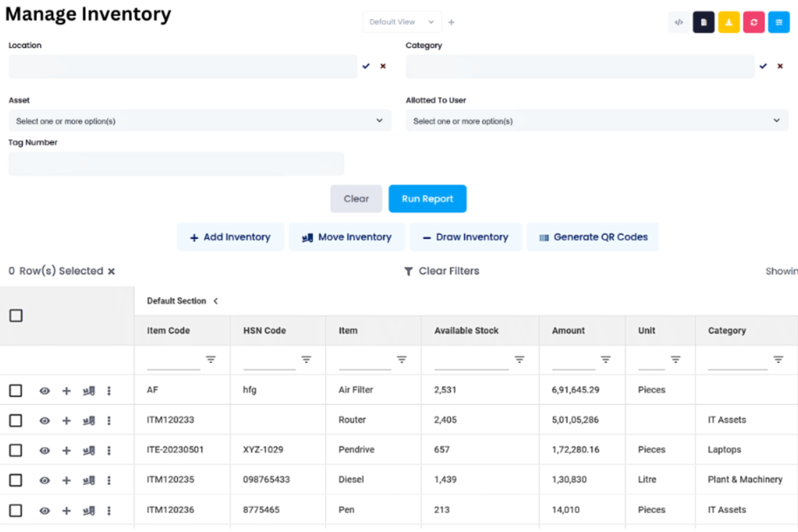The width and height of the screenshot is (798, 532).
Task: Open filter menu for Amount column
Action: [606, 360]
